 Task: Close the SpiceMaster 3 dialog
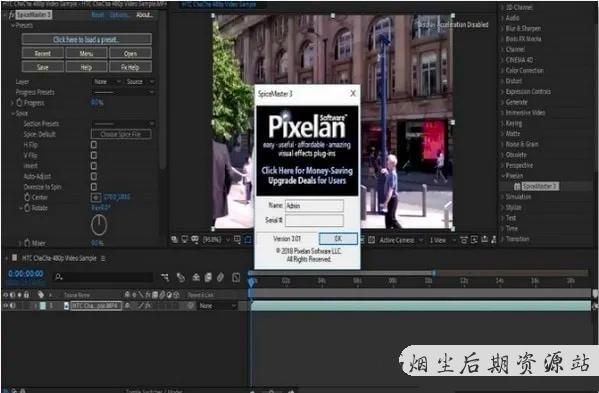(x=353, y=93)
